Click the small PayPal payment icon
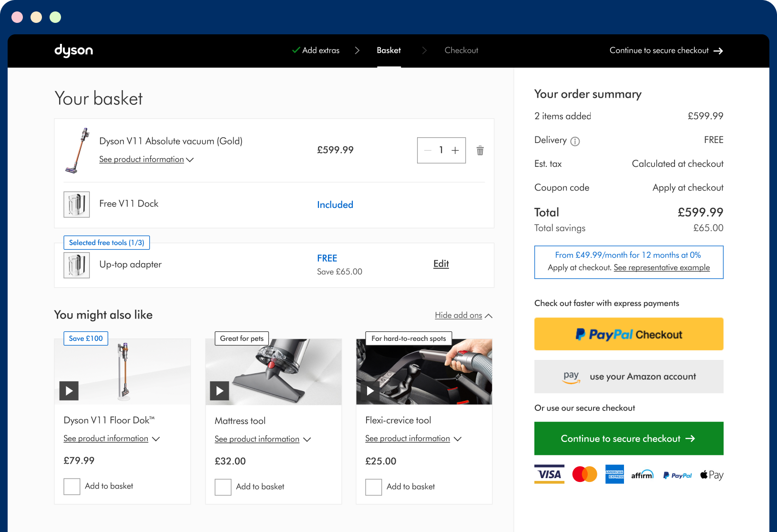 tap(677, 475)
